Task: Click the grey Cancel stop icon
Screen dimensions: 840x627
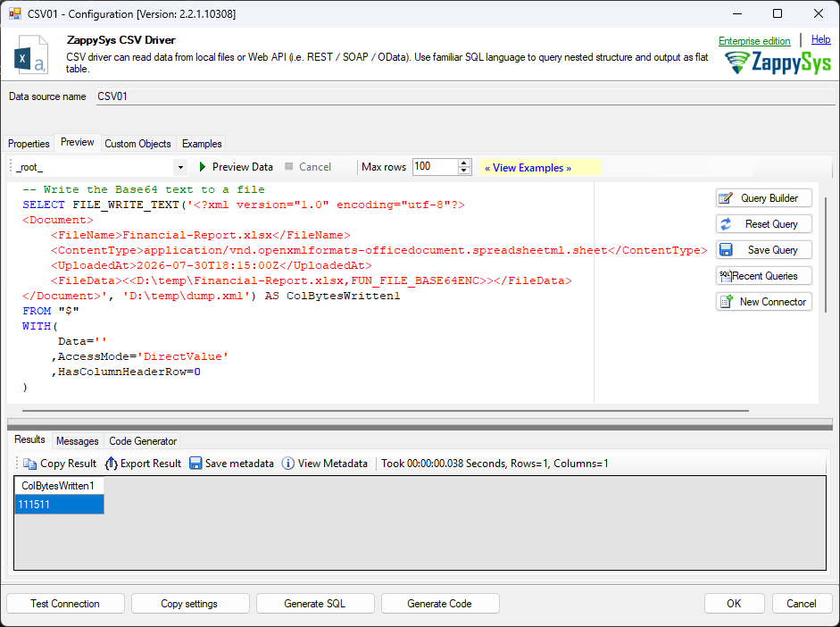Action: tap(288, 167)
